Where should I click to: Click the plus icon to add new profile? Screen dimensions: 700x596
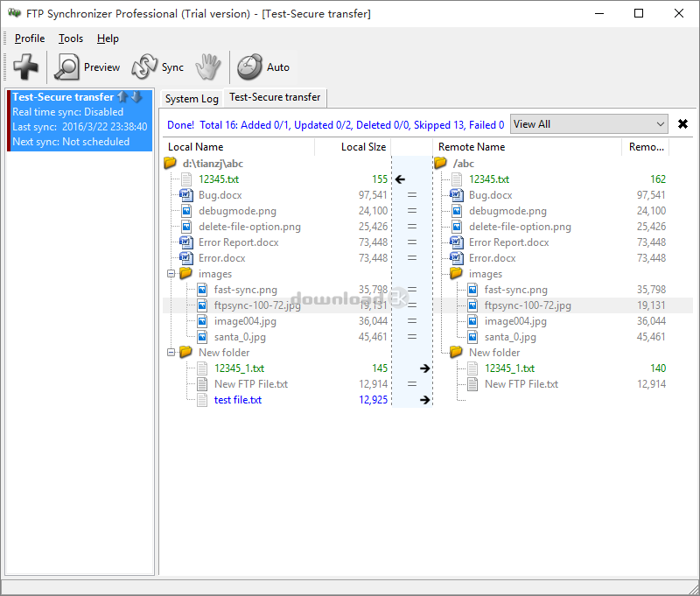point(25,67)
